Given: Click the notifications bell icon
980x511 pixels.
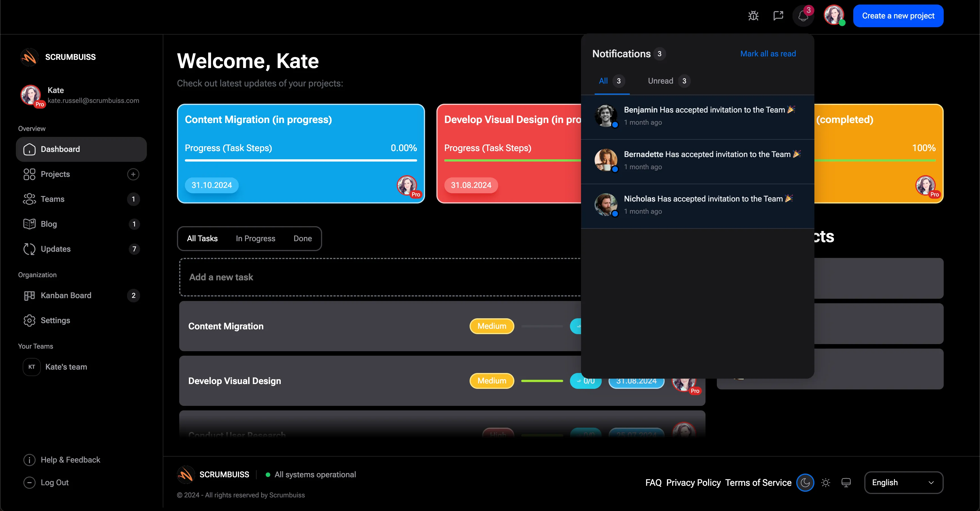Looking at the screenshot, I should 803,16.
